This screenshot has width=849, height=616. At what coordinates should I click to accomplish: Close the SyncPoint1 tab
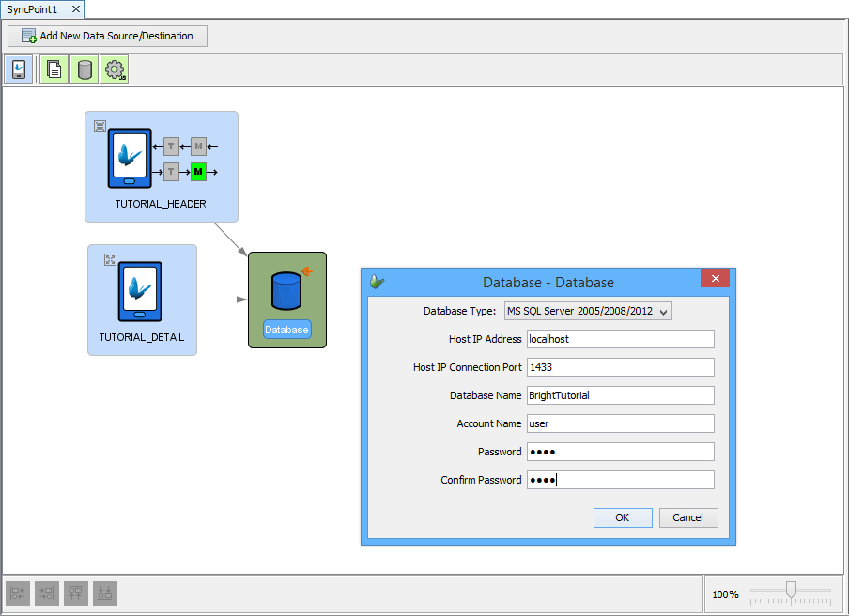[x=75, y=8]
